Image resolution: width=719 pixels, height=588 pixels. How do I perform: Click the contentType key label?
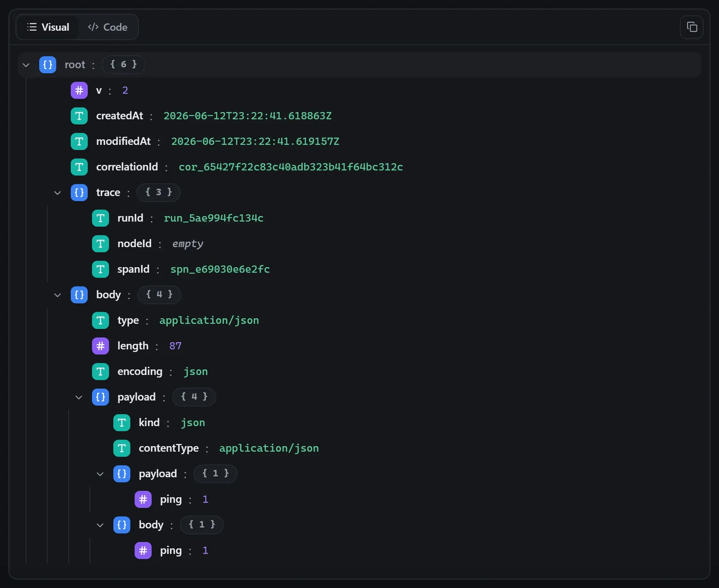(x=169, y=448)
